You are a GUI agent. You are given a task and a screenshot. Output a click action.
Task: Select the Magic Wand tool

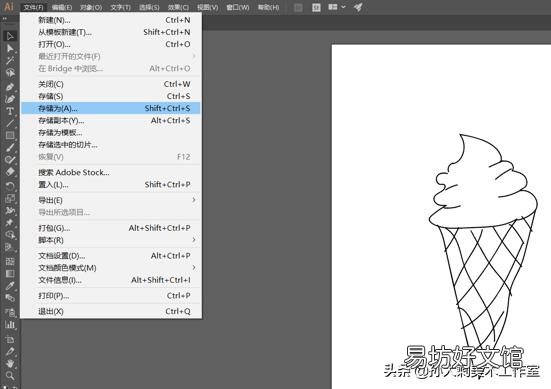tap(10, 60)
